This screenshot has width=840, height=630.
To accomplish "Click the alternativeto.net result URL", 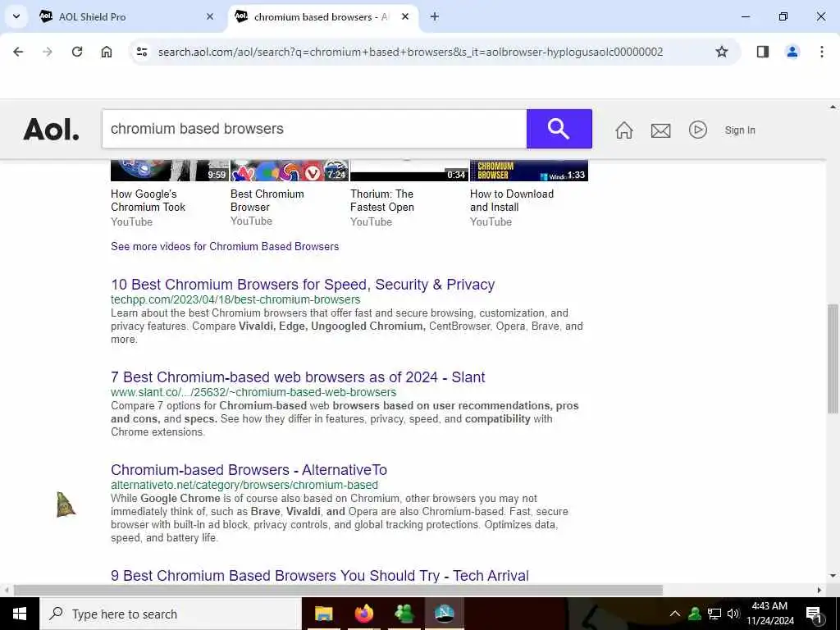I will pyautogui.click(x=244, y=486).
